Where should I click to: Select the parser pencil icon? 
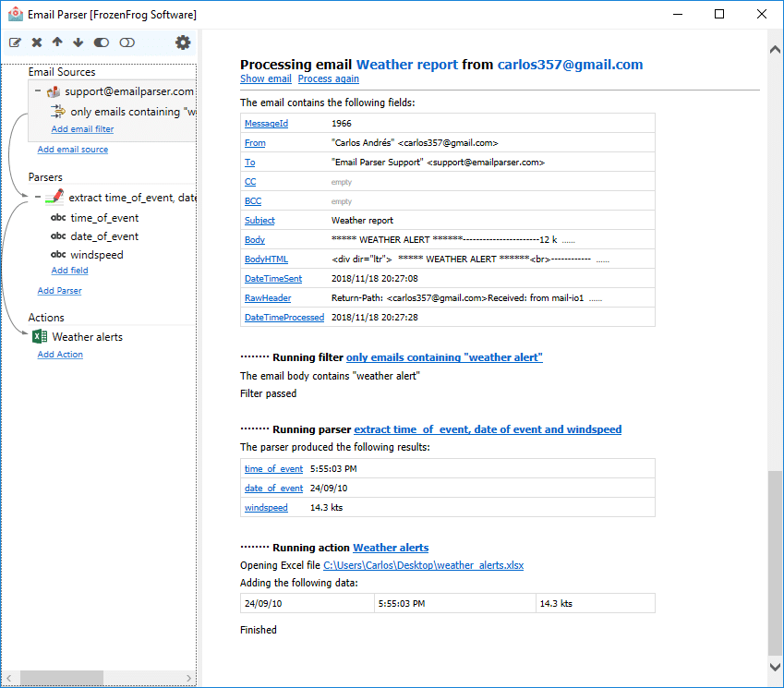tap(52, 198)
